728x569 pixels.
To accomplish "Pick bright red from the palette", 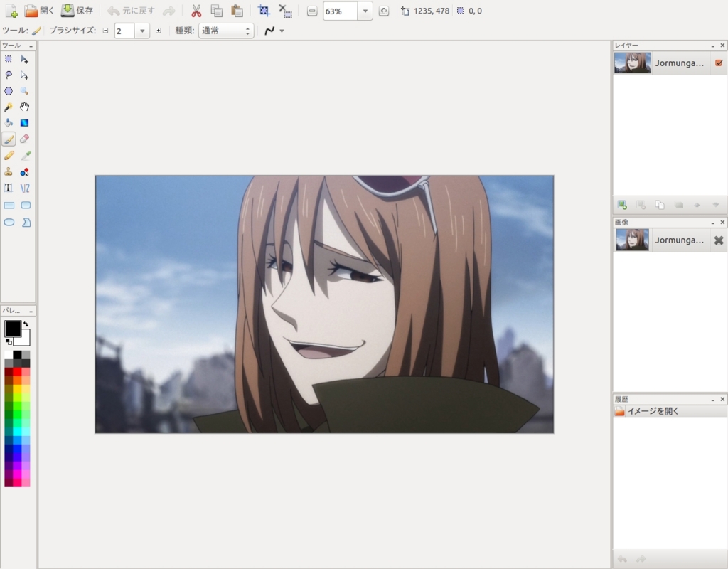I will 17,371.
